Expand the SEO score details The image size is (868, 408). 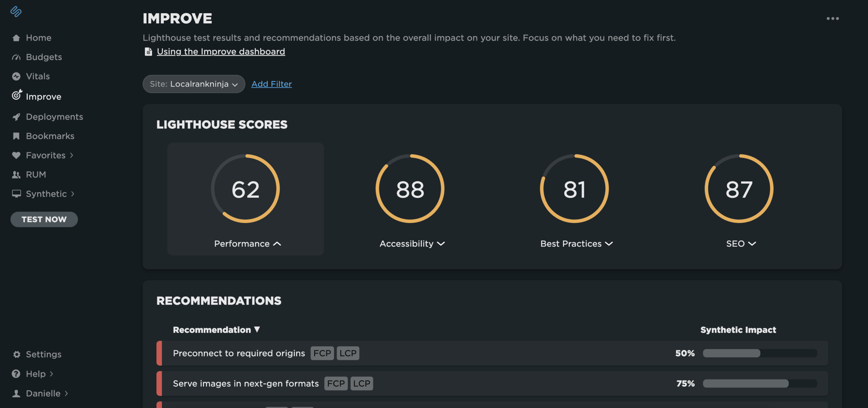pos(752,244)
